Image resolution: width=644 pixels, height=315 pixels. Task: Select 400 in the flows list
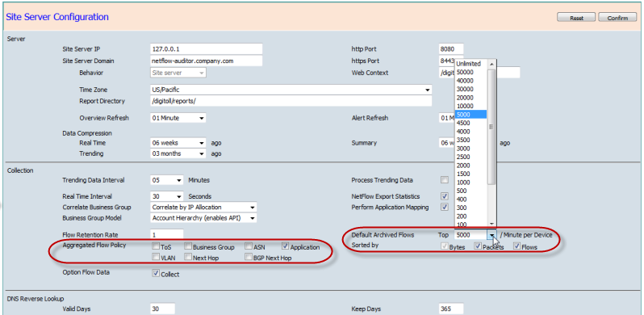click(x=471, y=199)
